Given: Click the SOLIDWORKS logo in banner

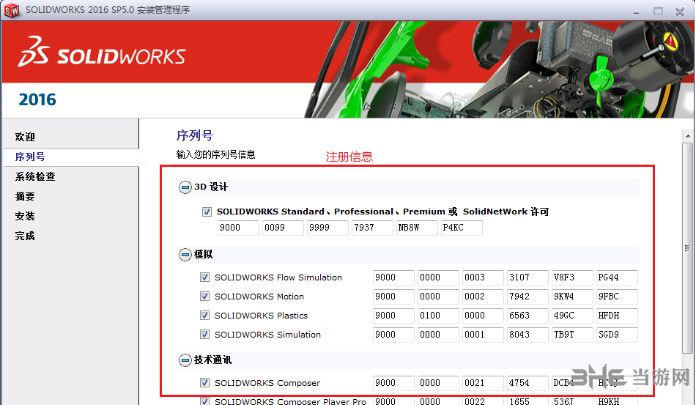Looking at the screenshot, I should pos(102,52).
